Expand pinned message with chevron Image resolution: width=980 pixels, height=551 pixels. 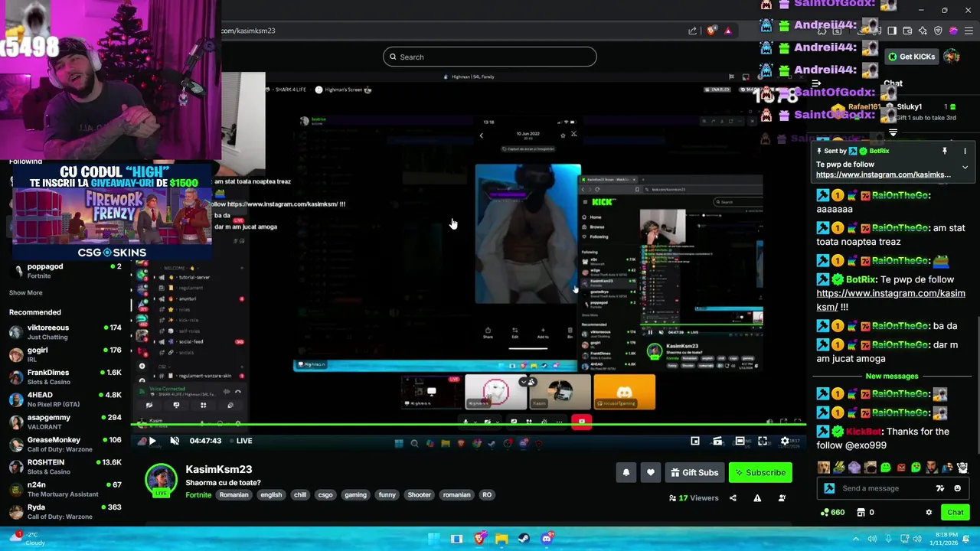(965, 167)
